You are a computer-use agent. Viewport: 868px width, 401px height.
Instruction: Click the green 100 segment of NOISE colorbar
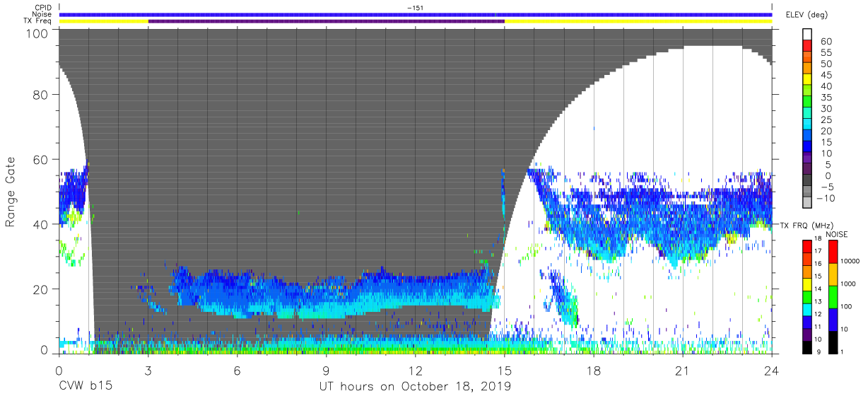(833, 297)
